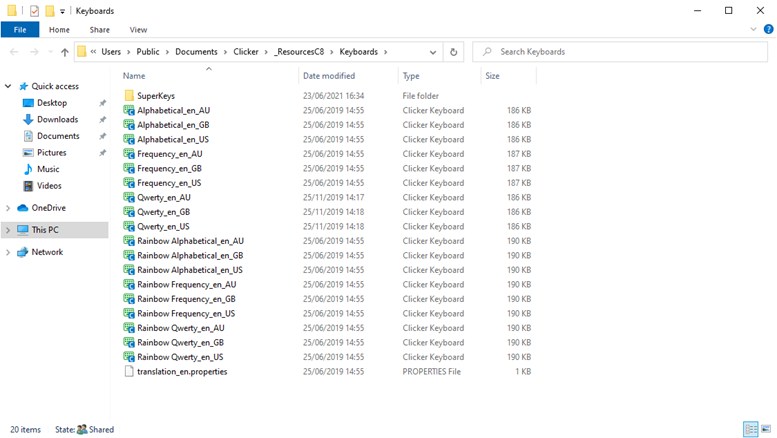
Task: Select the Rainbow Qwerty_en_US file icon
Action: [129, 357]
